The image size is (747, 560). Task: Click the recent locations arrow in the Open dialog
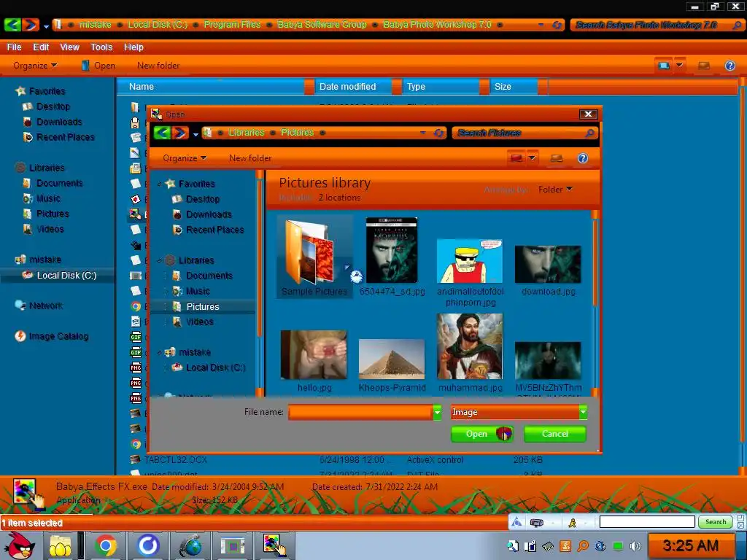[196, 135]
